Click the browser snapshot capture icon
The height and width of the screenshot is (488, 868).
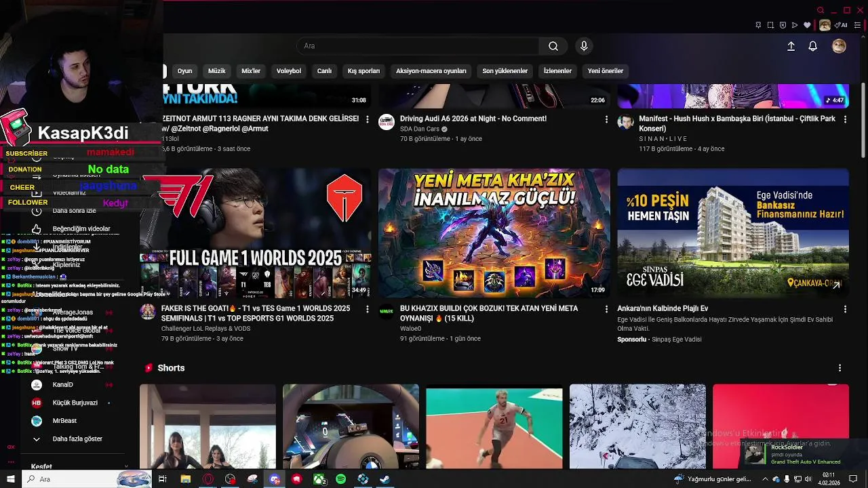[770, 25]
